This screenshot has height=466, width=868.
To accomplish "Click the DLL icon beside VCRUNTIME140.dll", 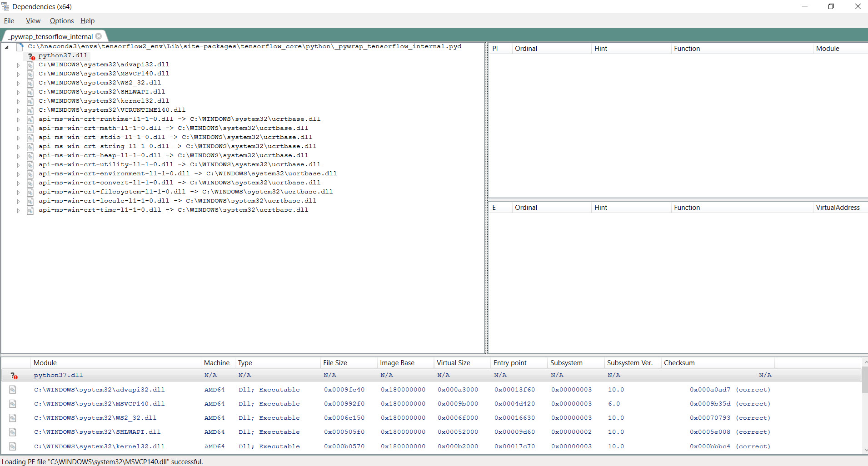I will (30, 110).
